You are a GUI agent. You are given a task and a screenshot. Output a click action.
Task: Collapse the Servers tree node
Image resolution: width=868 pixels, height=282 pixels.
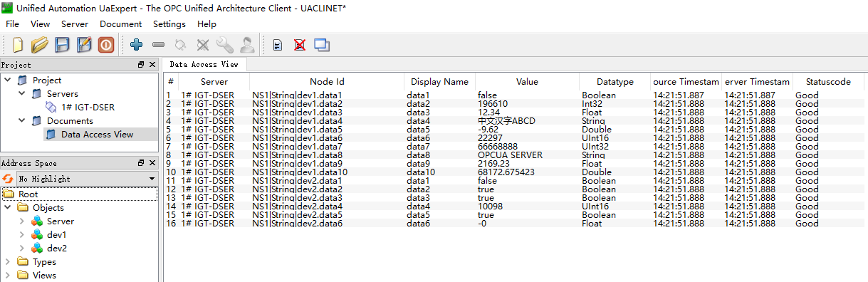(22, 93)
